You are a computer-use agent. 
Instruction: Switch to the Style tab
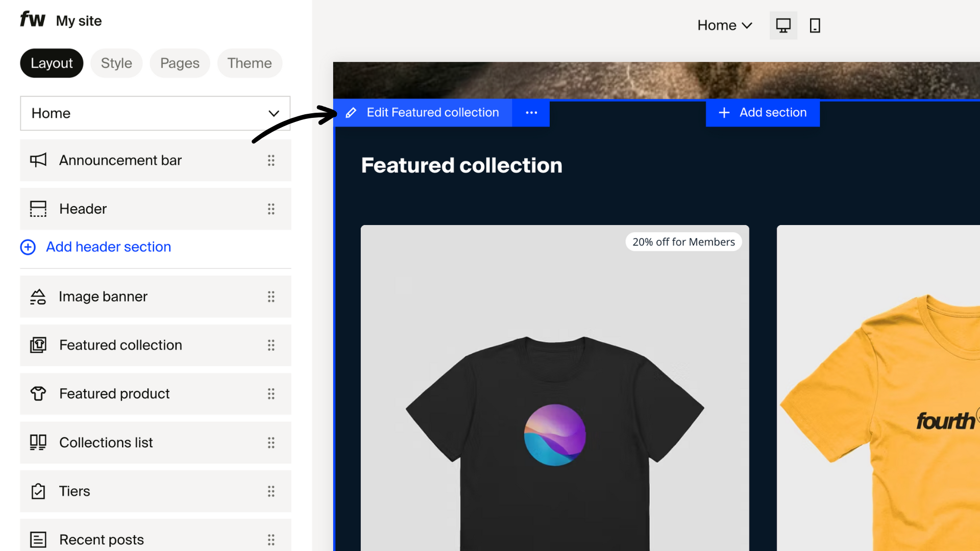click(x=116, y=63)
